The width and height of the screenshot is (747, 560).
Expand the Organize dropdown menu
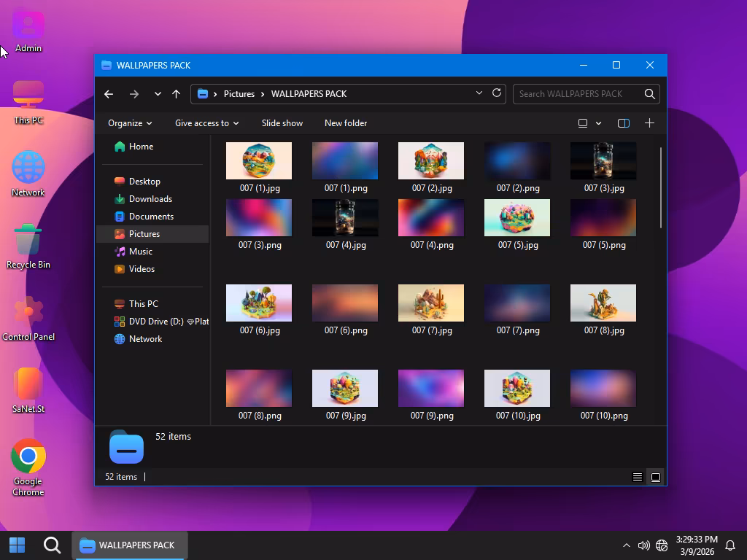130,123
